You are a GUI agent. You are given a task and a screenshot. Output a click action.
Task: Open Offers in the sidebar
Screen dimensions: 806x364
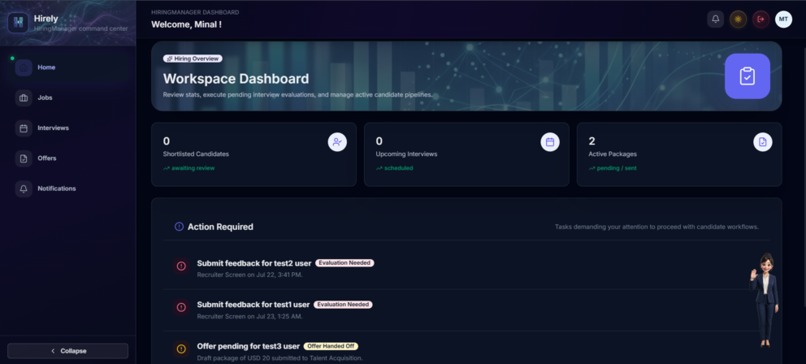[68, 158]
